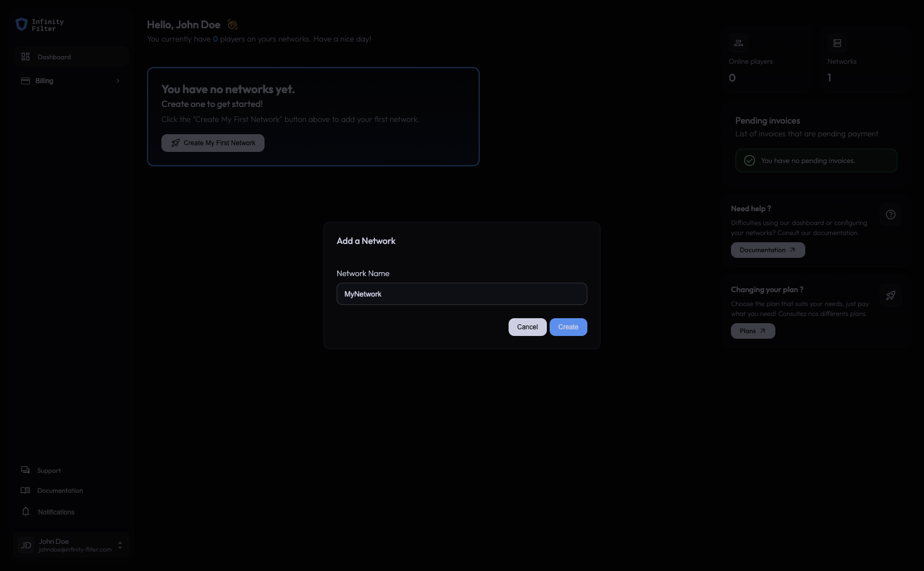Open the John Doe account switcher
Viewport: 924px width, 571px height.
coord(72,545)
